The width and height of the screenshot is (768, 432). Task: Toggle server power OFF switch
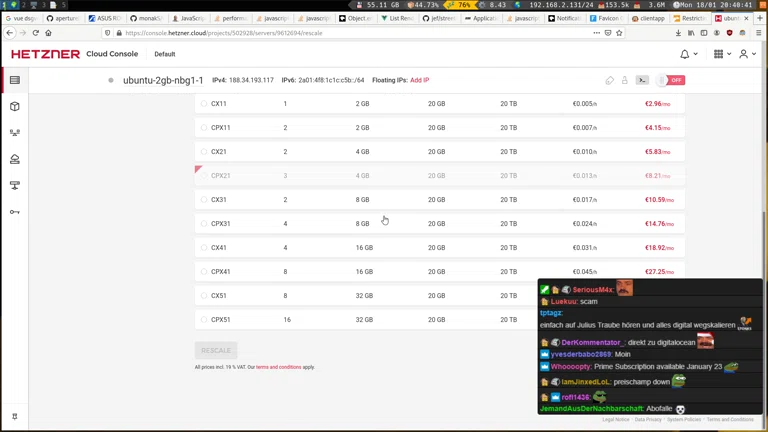point(671,80)
